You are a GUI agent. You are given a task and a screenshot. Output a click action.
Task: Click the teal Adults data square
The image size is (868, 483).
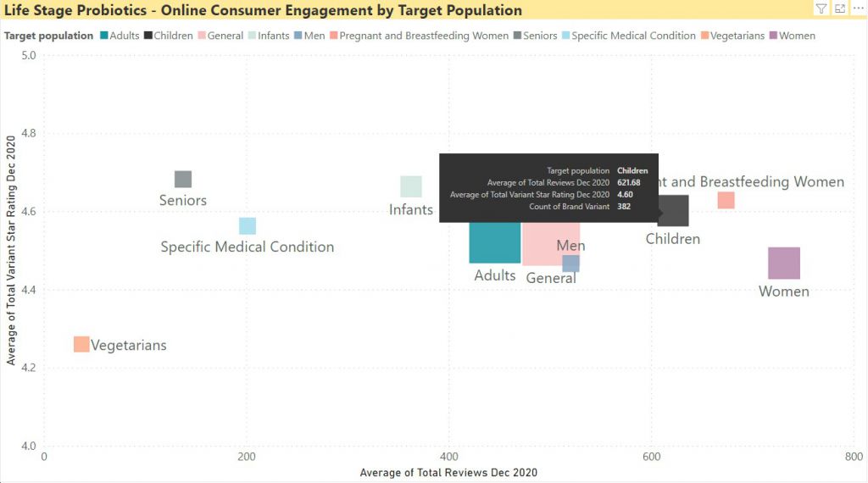tap(495, 242)
